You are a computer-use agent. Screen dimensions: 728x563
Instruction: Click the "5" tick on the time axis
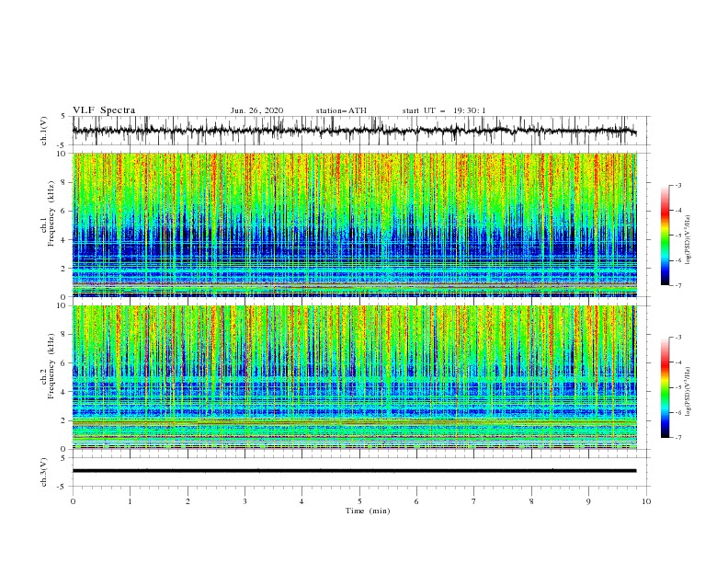359,501
